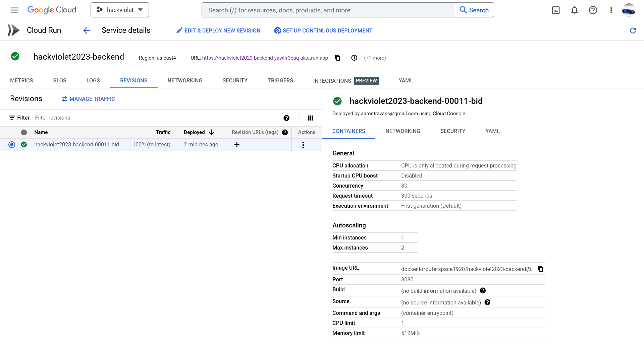Focus the resource search field
Image resolution: width=644 pixels, height=346 pixels.
coord(328,10)
